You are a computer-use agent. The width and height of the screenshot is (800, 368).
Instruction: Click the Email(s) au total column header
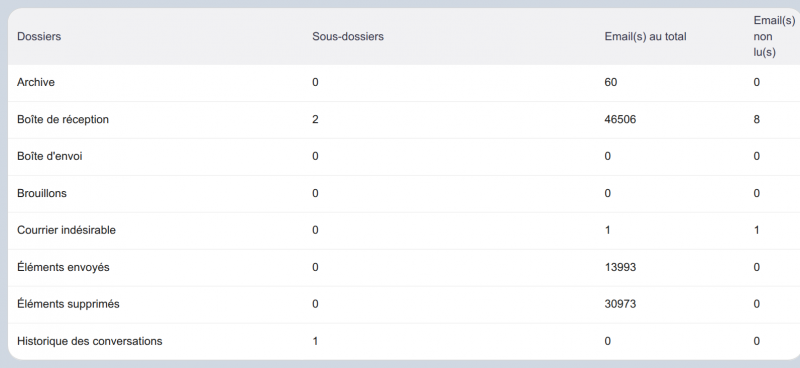(x=645, y=37)
